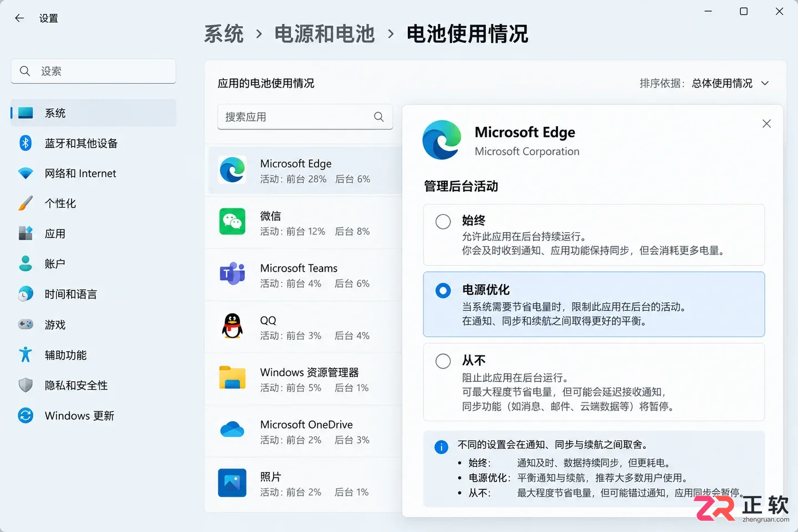Click the 微信 app name text
The height and width of the screenshot is (532, 798).
coord(270,216)
